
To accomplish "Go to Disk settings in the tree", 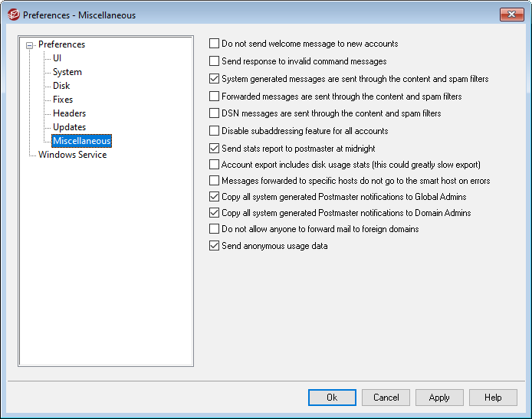I will [x=61, y=86].
